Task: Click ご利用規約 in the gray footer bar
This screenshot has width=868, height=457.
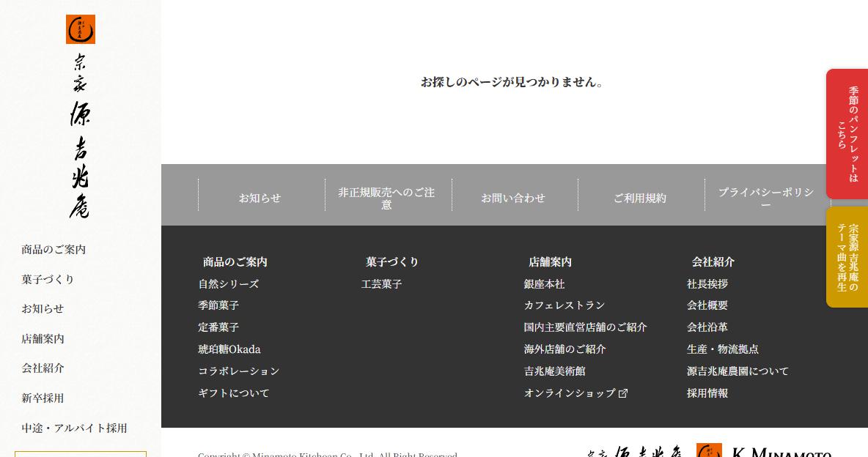Action: tap(640, 198)
